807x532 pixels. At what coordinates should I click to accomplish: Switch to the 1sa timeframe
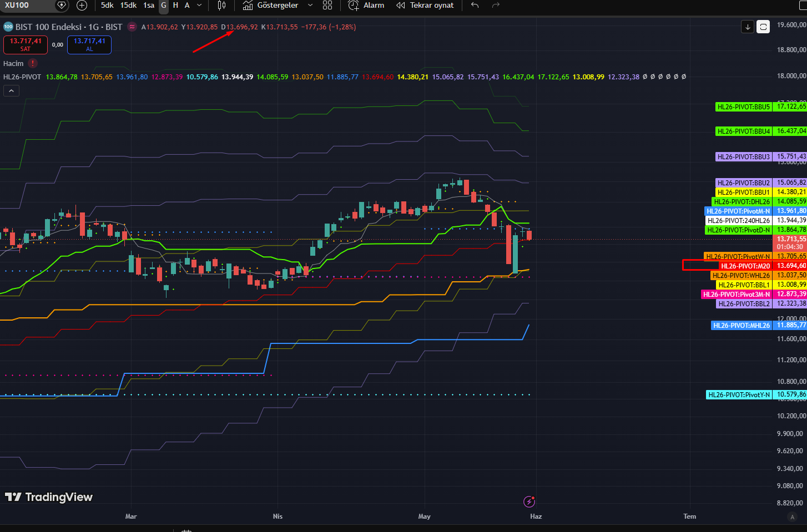click(149, 6)
